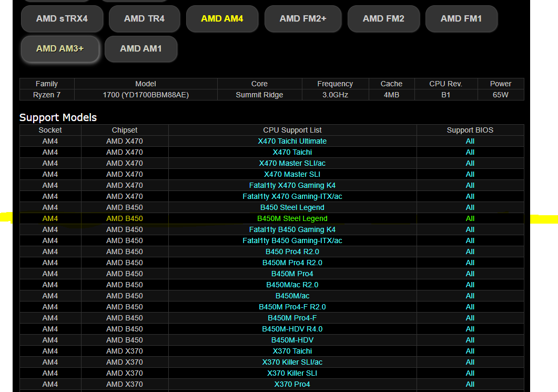Click the 1700 (YD1700BBM88AE) model cell

(x=146, y=95)
